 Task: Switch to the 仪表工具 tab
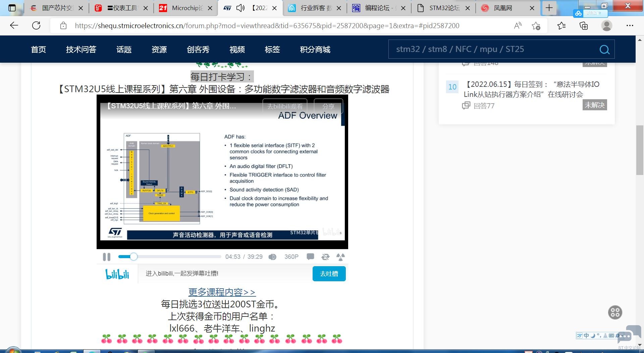click(121, 8)
